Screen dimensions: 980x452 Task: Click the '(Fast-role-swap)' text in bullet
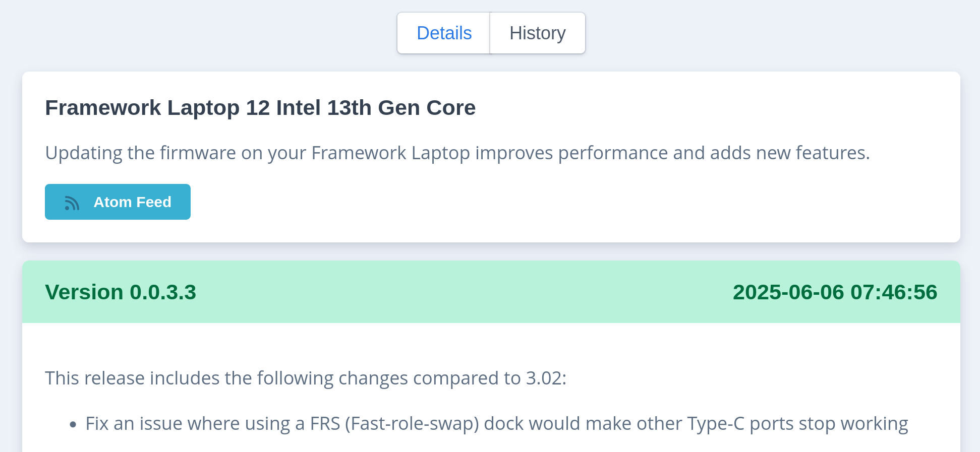click(412, 424)
